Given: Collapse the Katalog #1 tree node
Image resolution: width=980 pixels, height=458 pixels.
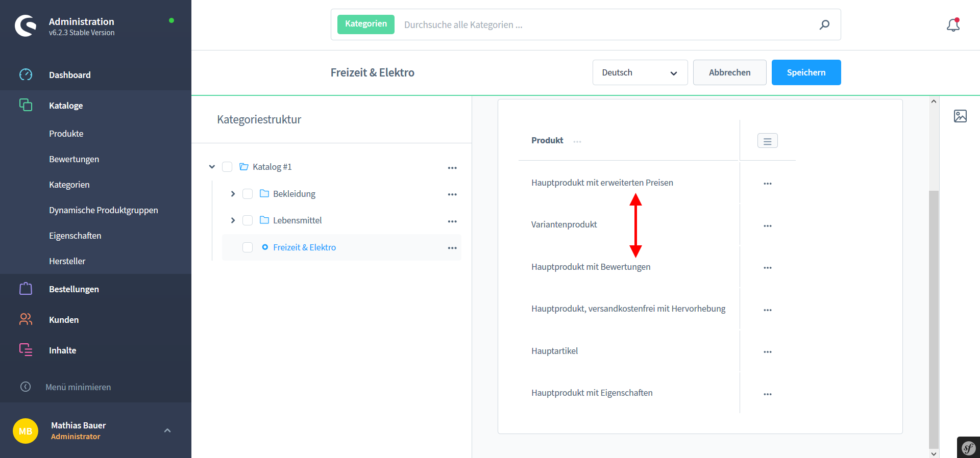Looking at the screenshot, I should pos(212,167).
